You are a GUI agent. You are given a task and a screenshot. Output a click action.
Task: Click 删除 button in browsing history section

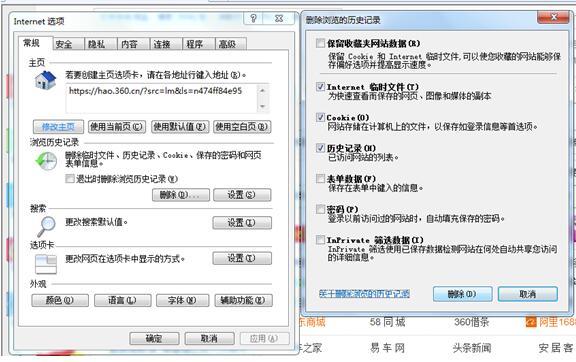pyautogui.click(x=181, y=195)
